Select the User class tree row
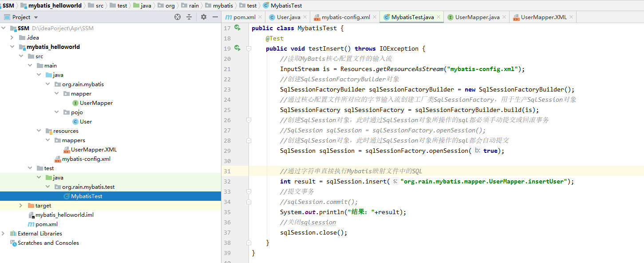The image size is (644, 263). pos(111,122)
